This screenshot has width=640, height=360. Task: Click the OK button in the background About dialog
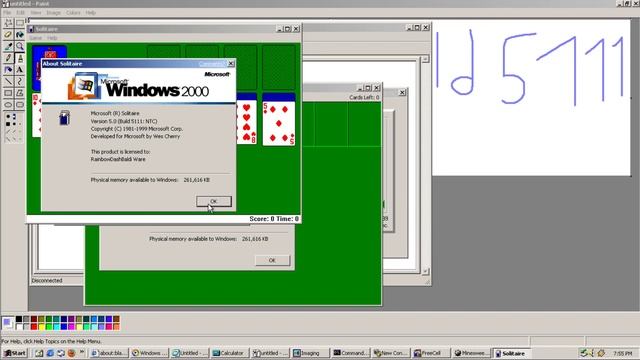[x=272, y=260]
